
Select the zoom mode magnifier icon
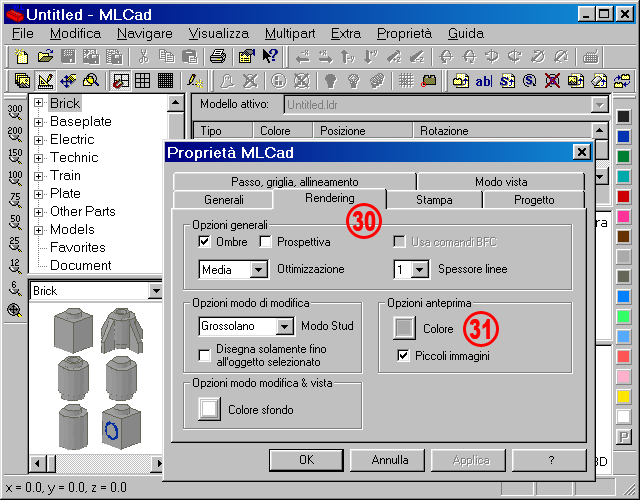[91, 81]
